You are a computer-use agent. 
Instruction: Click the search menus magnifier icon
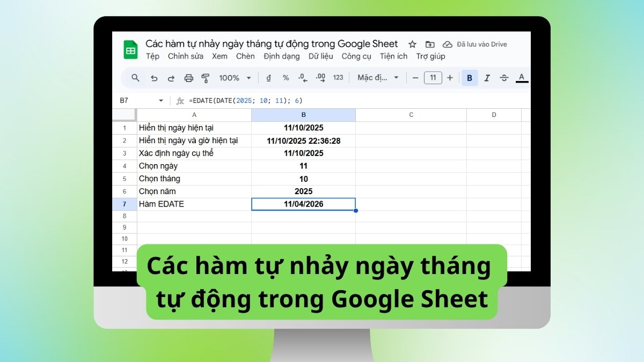pos(136,78)
